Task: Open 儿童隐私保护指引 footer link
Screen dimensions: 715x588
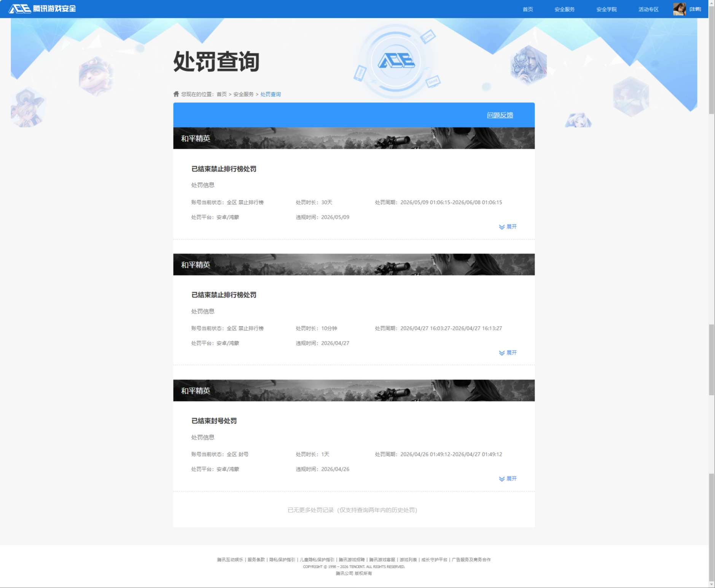Action: point(317,560)
